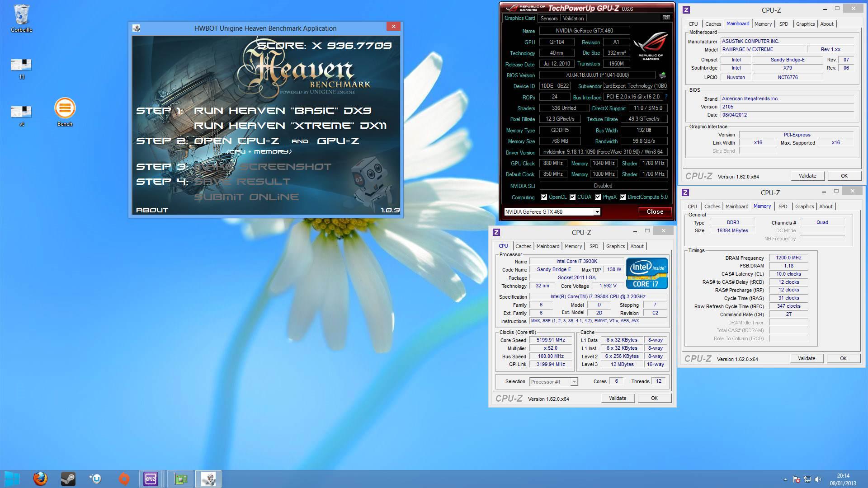The width and height of the screenshot is (868, 488).
Task: Switch to CPU-Z taskbar icon
Action: coord(151,479)
